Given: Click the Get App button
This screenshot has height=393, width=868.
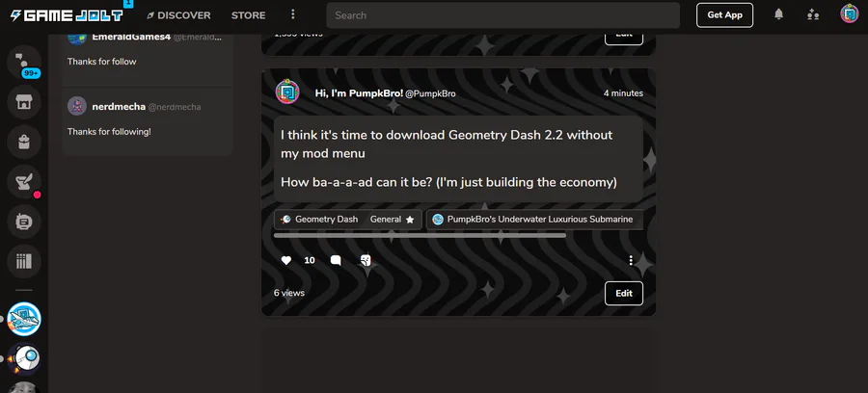Looking at the screenshot, I should pos(724,14).
